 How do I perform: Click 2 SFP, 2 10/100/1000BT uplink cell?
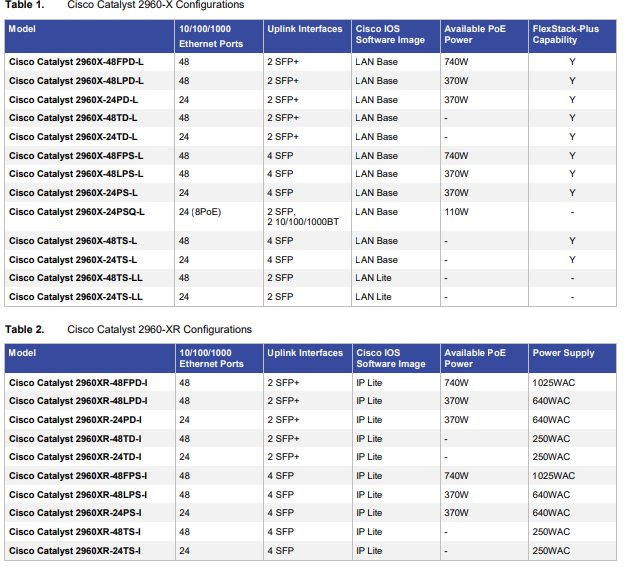303,217
